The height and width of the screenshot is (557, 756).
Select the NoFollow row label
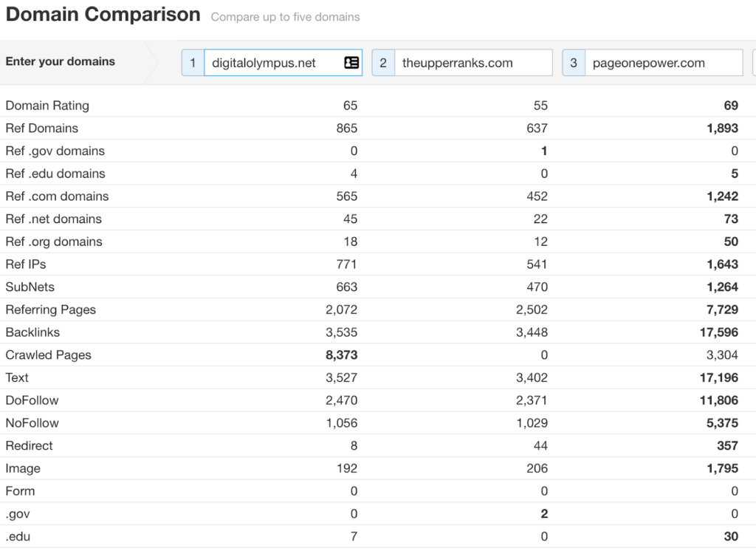tap(32, 423)
